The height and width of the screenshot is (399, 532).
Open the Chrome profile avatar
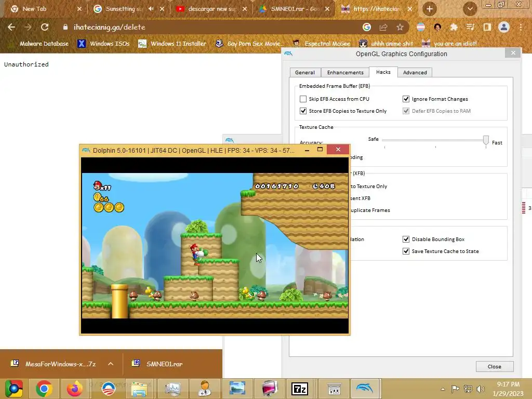(504, 27)
